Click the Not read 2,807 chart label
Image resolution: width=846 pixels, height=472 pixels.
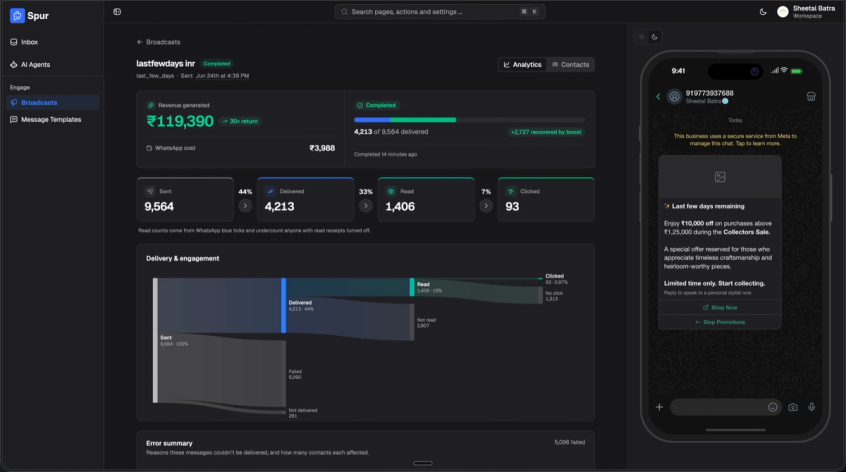(426, 323)
